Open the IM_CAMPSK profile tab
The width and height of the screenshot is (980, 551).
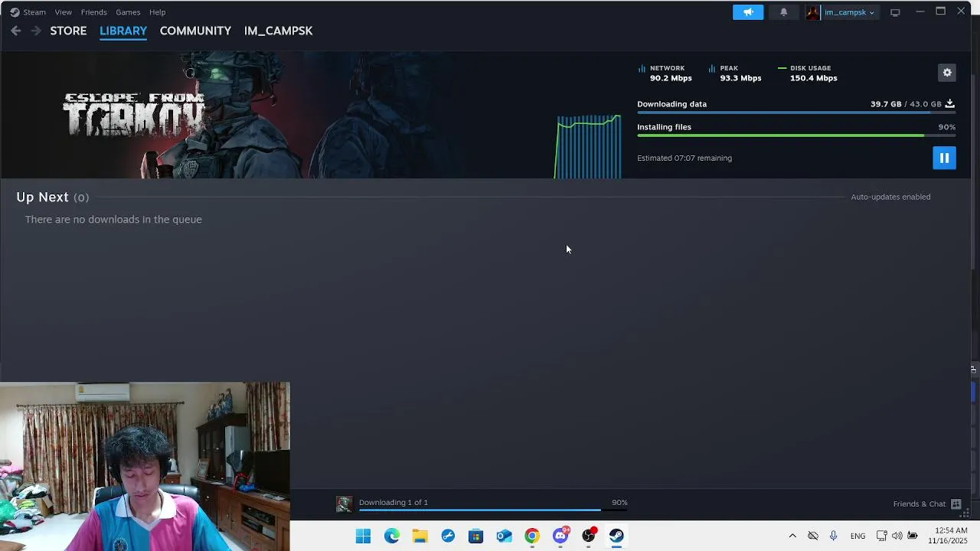(278, 31)
